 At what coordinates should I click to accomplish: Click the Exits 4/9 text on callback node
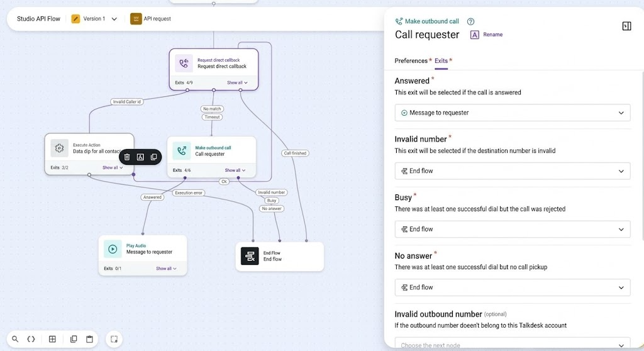(184, 82)
